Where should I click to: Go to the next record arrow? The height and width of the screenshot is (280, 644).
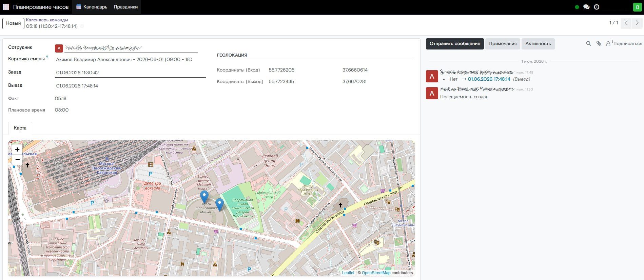pyautogui.click(x=637, y=23)
